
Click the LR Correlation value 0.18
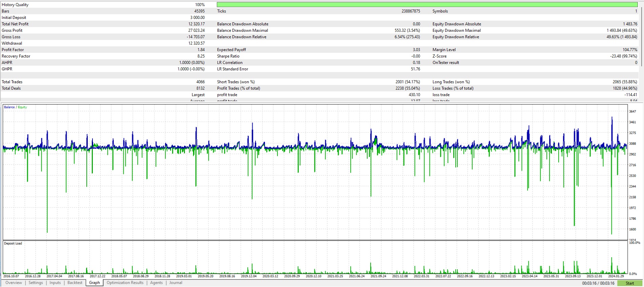tap(417, 63)
